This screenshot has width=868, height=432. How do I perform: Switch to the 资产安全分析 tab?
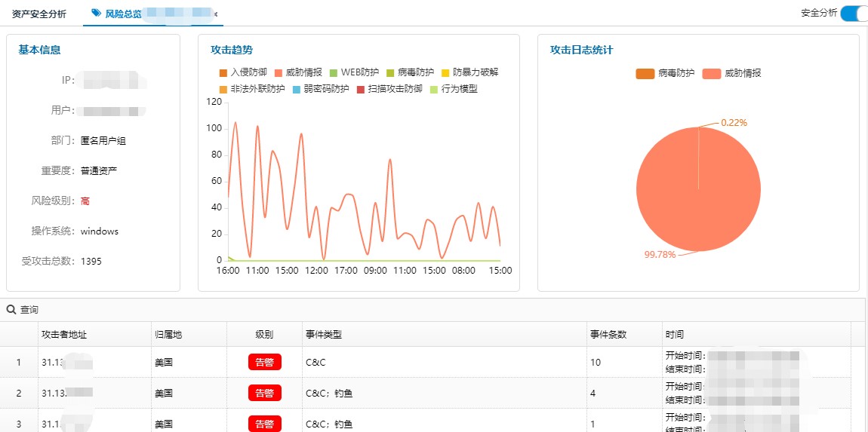[38, 14]
